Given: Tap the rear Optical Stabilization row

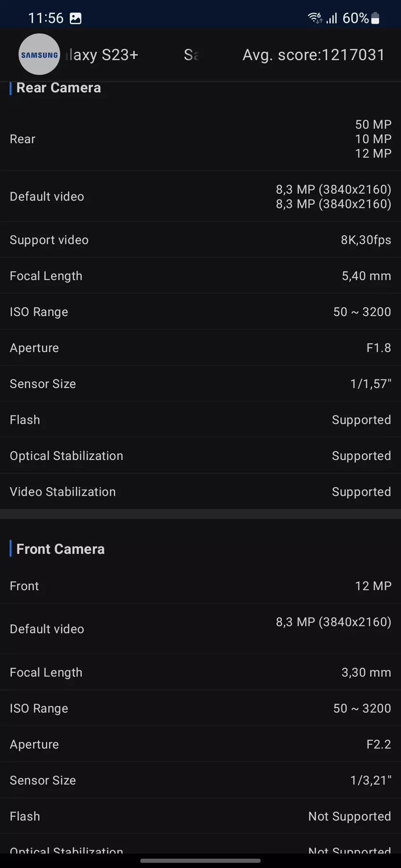Looking at the screenshot, I should click(x=200, y=456).
